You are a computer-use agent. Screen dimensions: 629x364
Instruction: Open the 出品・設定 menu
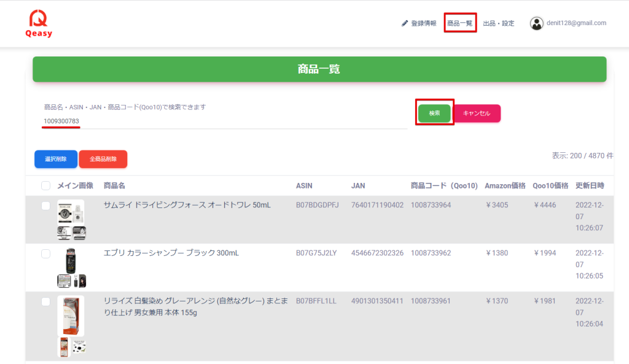(x=498, y=23)
